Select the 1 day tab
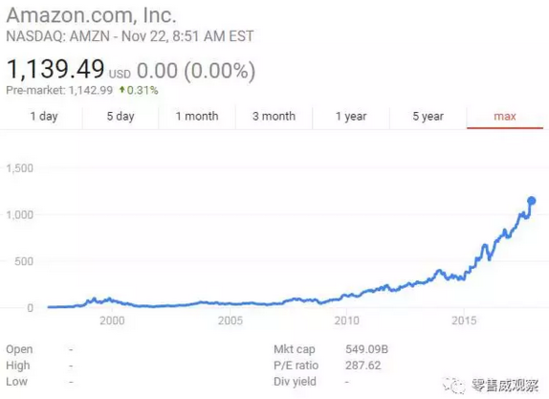Image resolution: width=549 pixels, height=399 pixels. (44, 116)
